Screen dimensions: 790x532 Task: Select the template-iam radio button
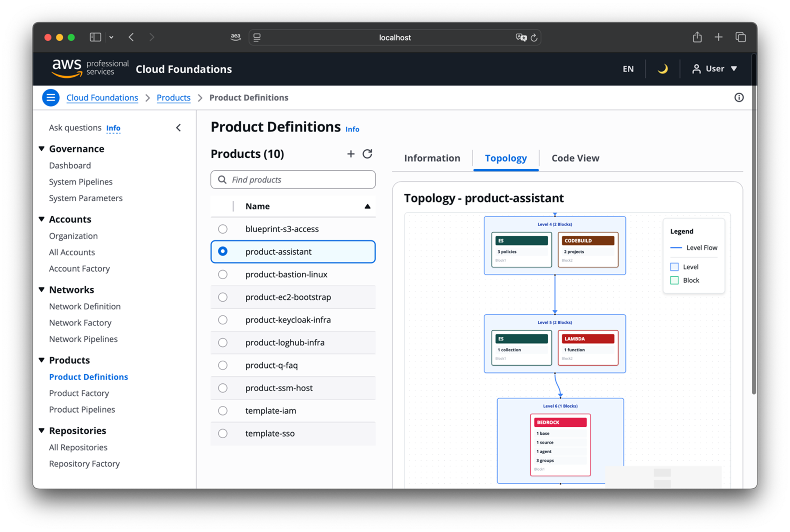coord(223,411)
